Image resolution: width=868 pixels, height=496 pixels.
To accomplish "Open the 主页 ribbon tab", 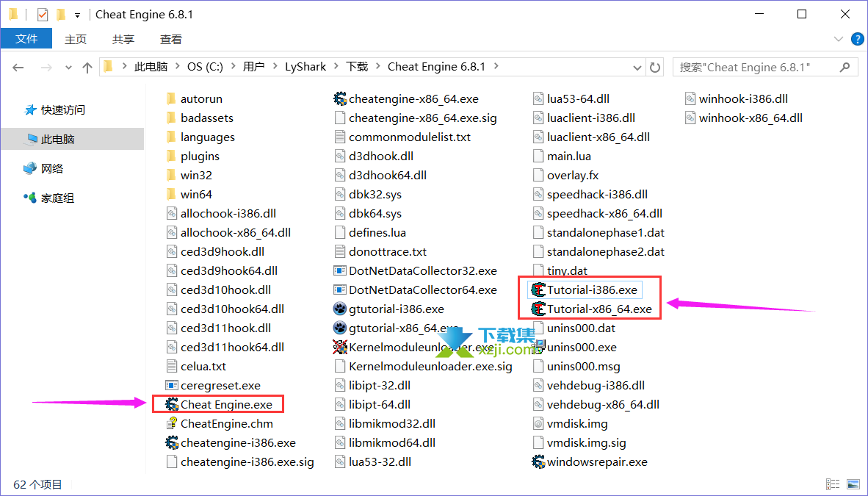I will pos(76,40).
